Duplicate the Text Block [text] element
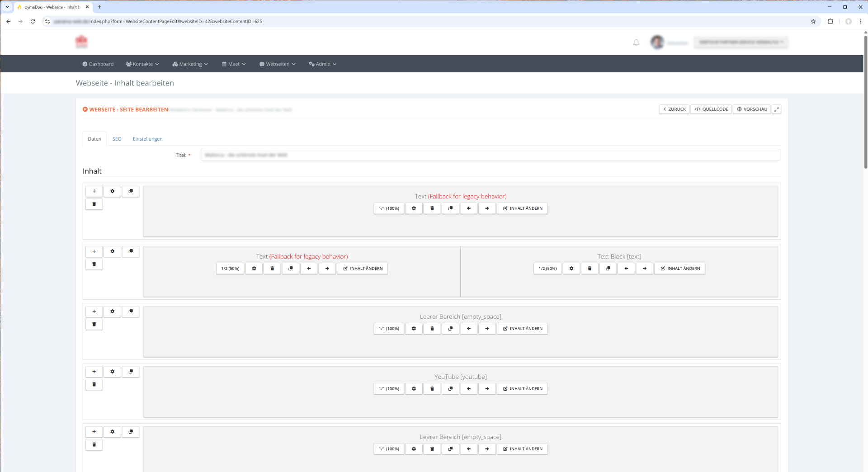The image size is (868, 472). (608, 269)
